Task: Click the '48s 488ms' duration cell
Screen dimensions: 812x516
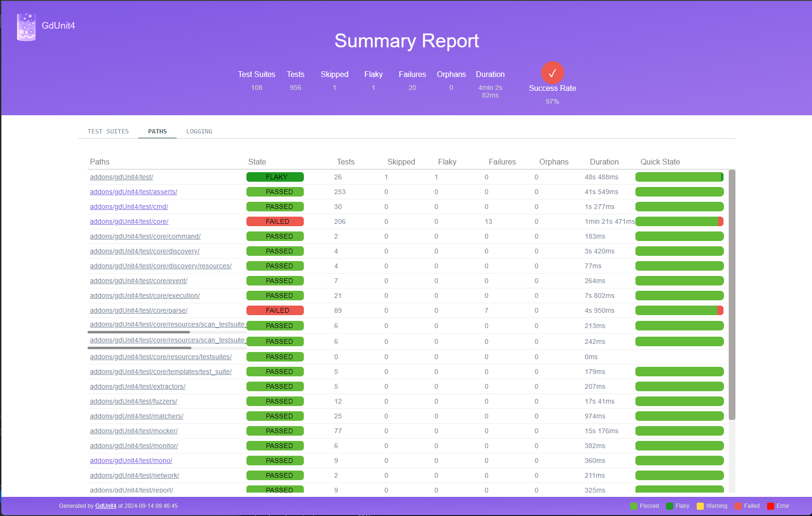Action: click(601, 177)
